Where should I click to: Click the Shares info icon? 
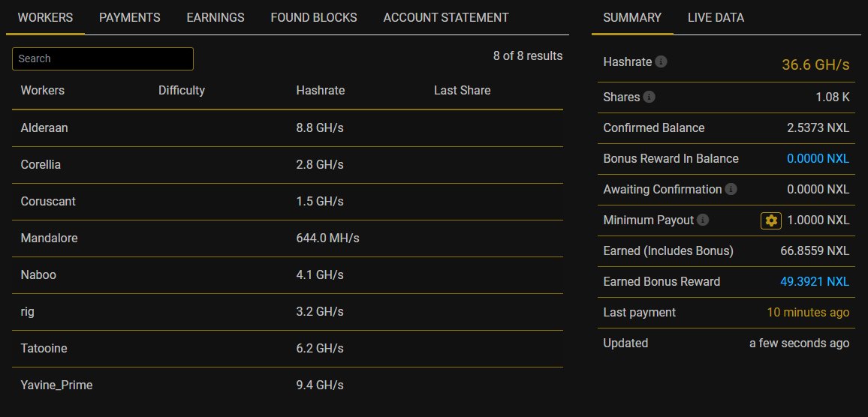pyautogui.click(x=649, y=97)
